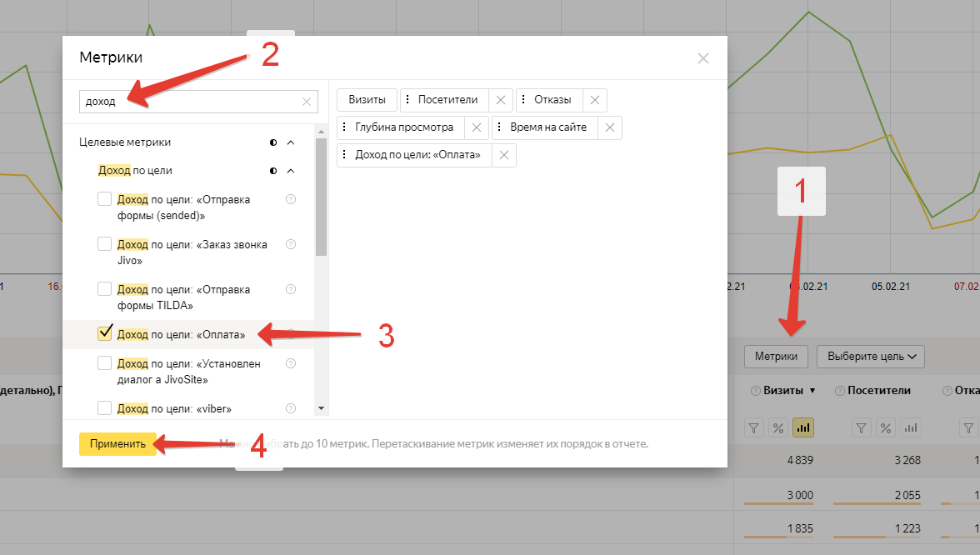The height and width of the screenshot is (555, 980).
Task: Open the Метрики button in report
Action: (776, 357)
